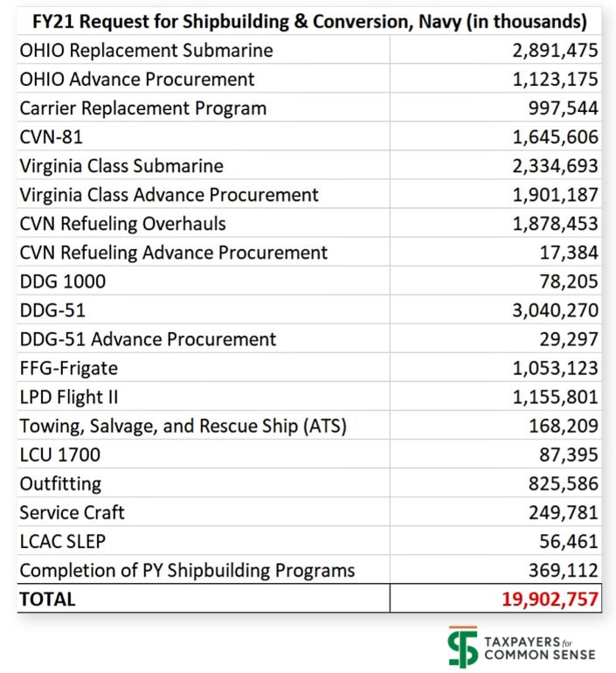The height and width of the screenshot is (673, 616).
Task: Click the 'TAXPAYERS for COMMON SENSE' wordmark
Action: [x=540, y=649]
